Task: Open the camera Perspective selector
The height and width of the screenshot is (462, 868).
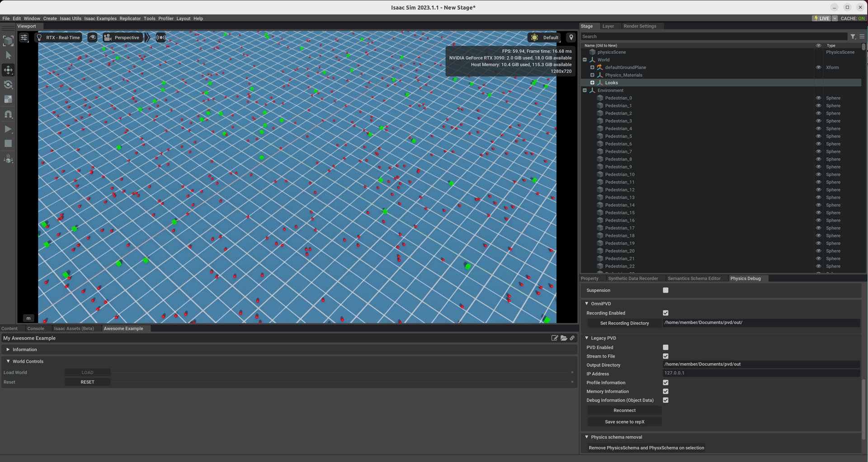Action: [122, 38]
